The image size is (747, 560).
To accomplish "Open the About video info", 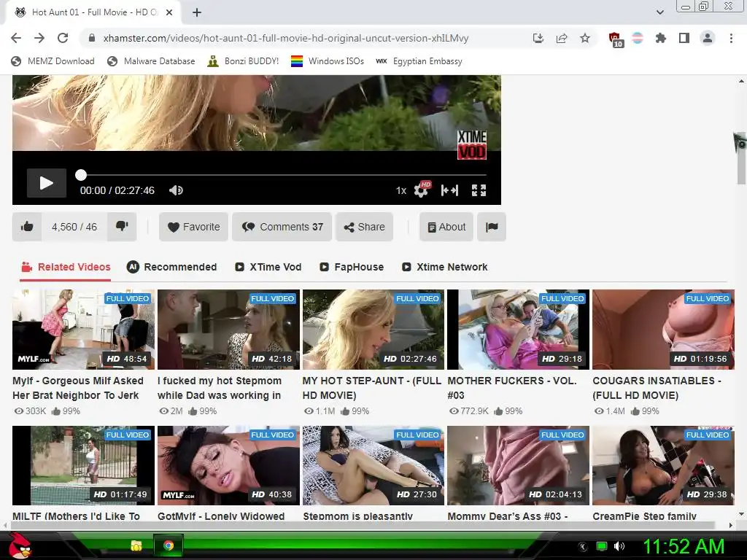I will click(446, 227).
